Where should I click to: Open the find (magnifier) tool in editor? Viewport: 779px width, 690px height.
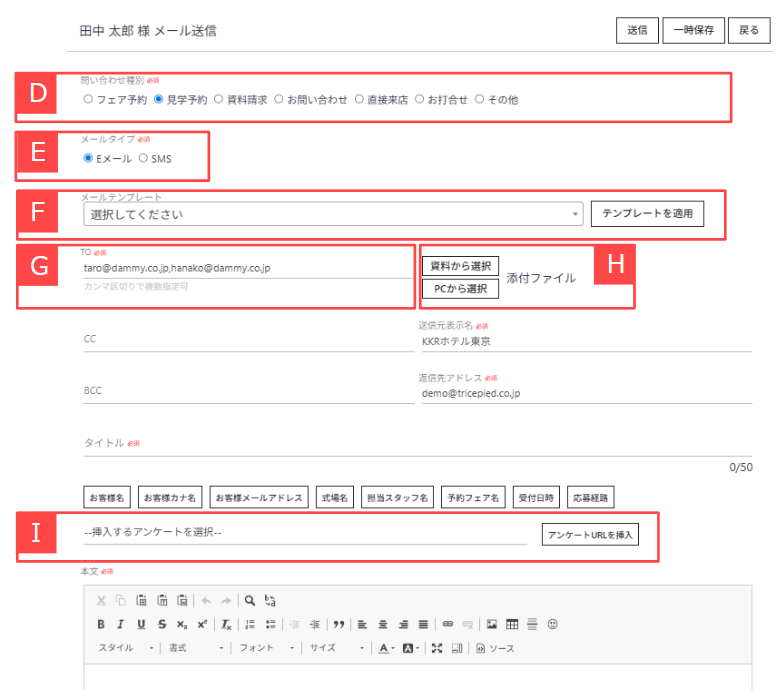point(250,600)
